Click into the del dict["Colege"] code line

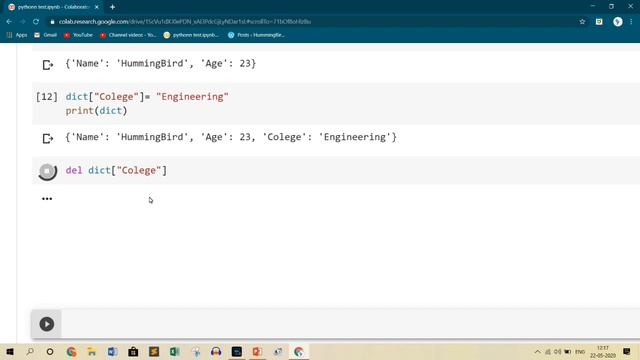coord(116,170)
